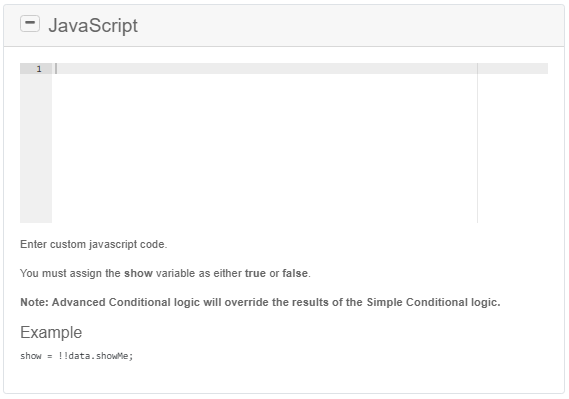Click the 'You must assign the' text

pos(70,273)
